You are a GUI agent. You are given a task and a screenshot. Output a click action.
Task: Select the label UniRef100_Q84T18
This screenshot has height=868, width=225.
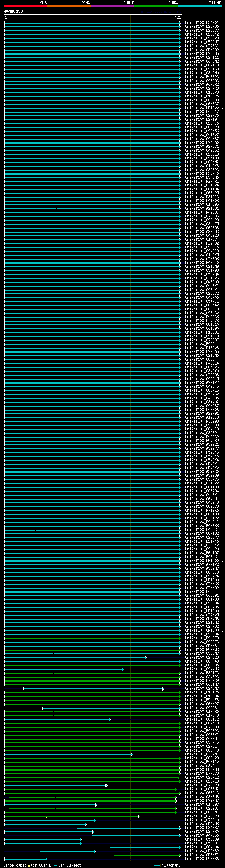(x=202, y=65)
